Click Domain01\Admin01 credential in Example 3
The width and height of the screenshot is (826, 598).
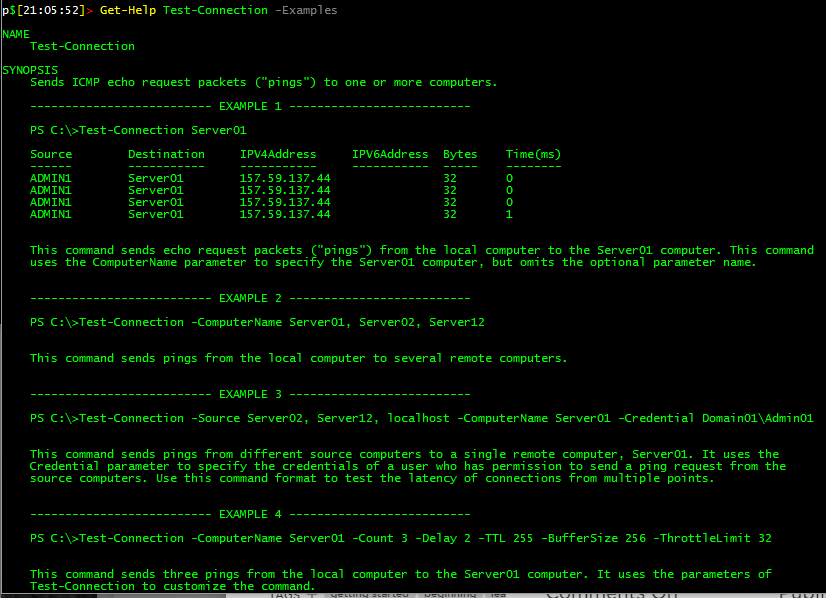pos(757,418)
